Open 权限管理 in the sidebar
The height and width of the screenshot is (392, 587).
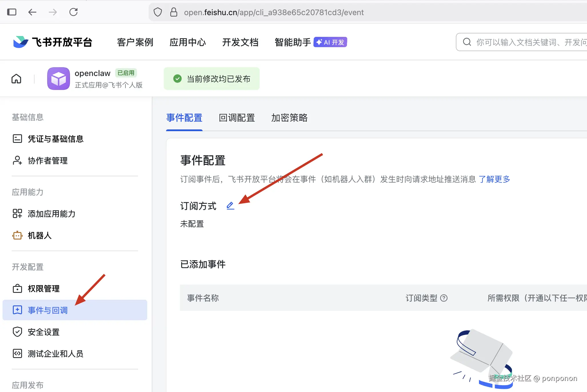[43, 289]
